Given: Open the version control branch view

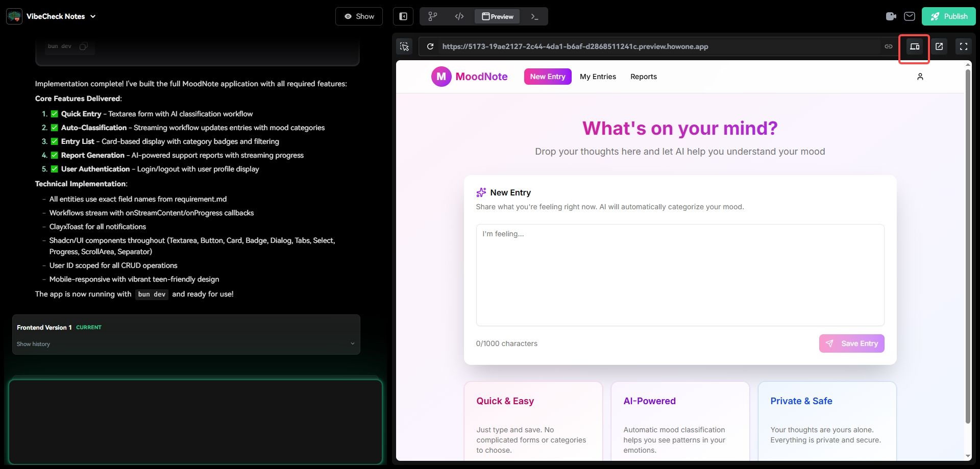Looking at the screenshot, I should pos(432,16).
